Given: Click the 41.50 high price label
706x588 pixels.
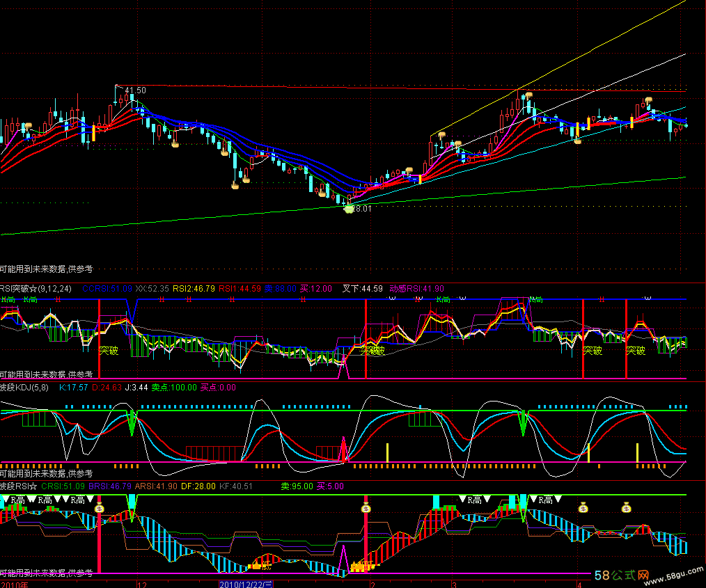Looking at the screenshot, I should (x=135, y=90).
